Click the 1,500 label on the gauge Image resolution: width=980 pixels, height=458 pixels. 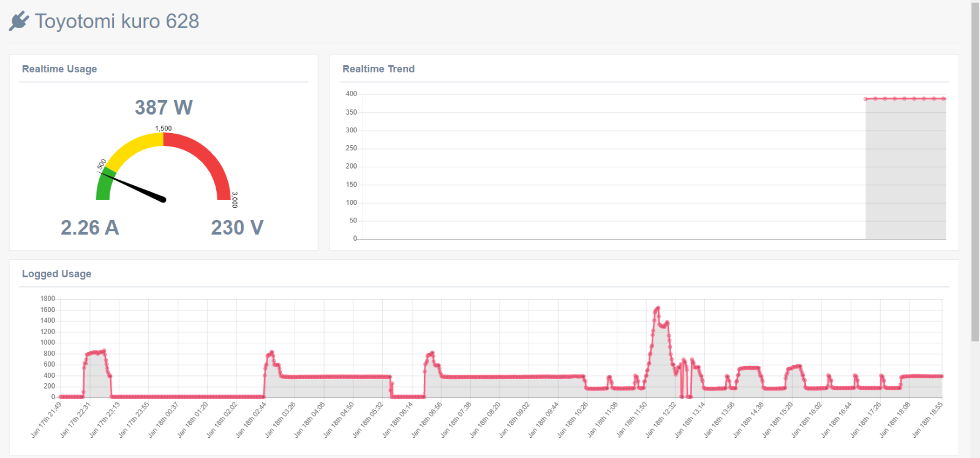click(x=164, y=129)
